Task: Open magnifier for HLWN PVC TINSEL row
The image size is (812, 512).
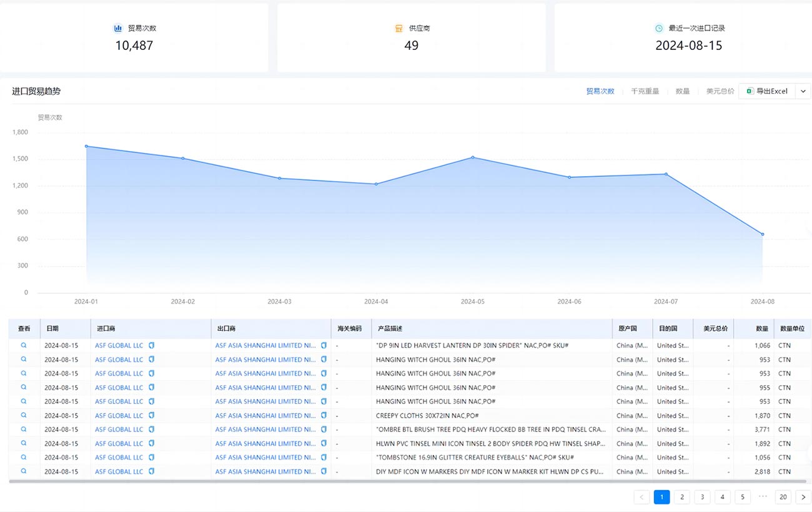Action: pos(24,443)
